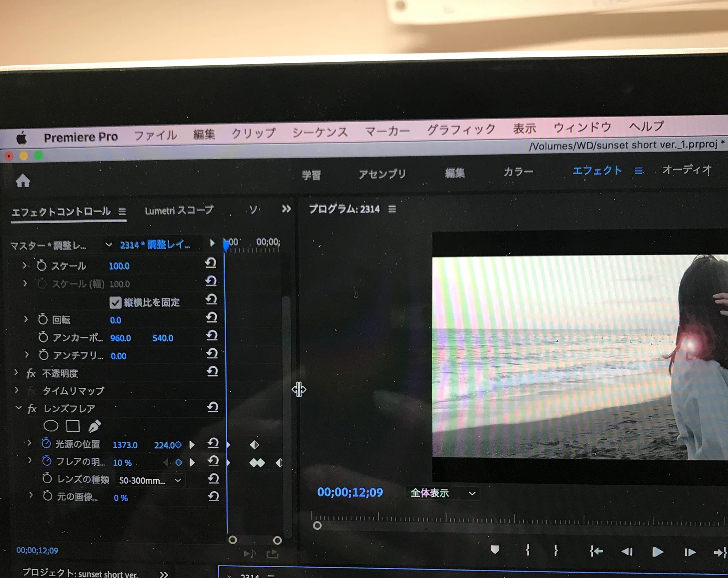Uncheck the 縦横比を固定 checkbox

(115, 302)
